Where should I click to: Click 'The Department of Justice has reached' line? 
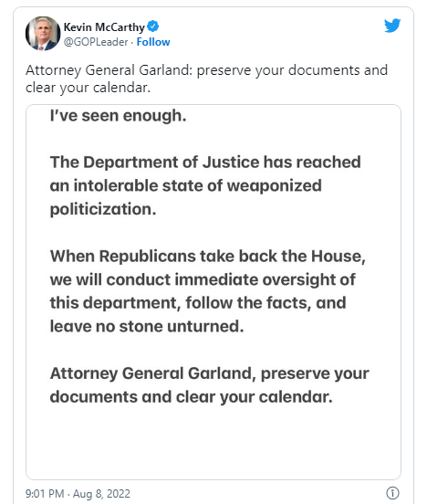pos(205,162)
